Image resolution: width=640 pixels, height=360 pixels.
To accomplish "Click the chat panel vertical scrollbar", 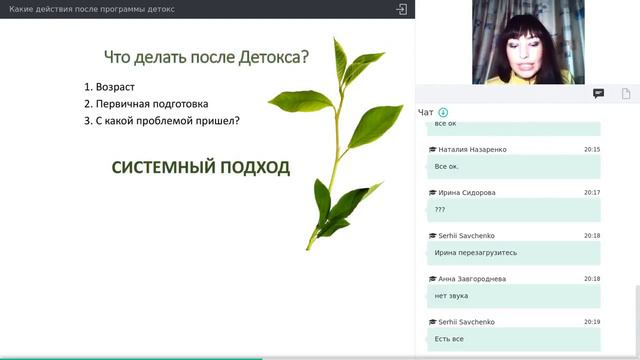I will coord(638,320).
